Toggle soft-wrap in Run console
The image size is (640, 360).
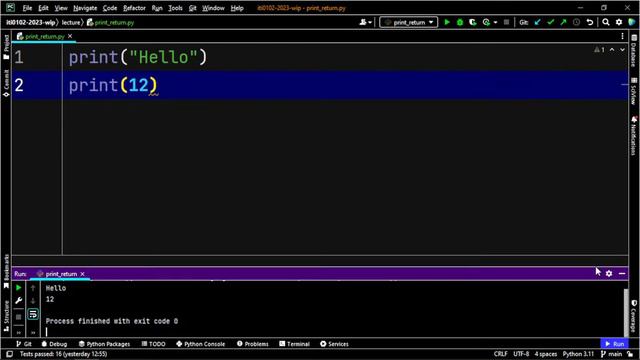(x=33, y=314)
